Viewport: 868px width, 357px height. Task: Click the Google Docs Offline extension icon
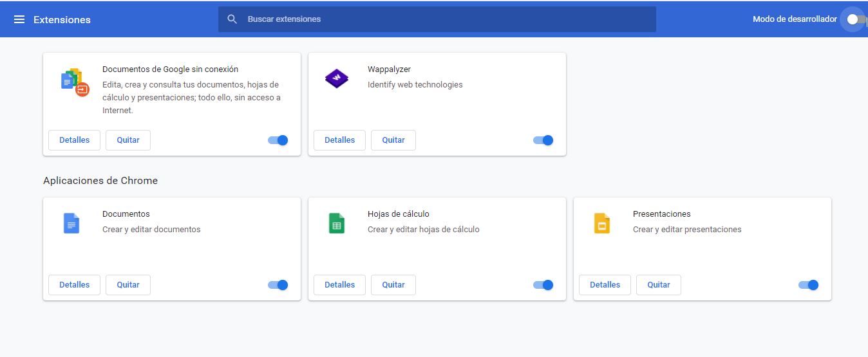(x=75, y=82)
